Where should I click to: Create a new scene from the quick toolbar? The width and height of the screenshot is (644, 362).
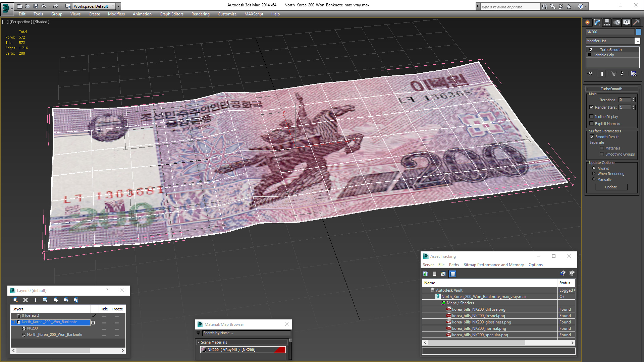20,6
